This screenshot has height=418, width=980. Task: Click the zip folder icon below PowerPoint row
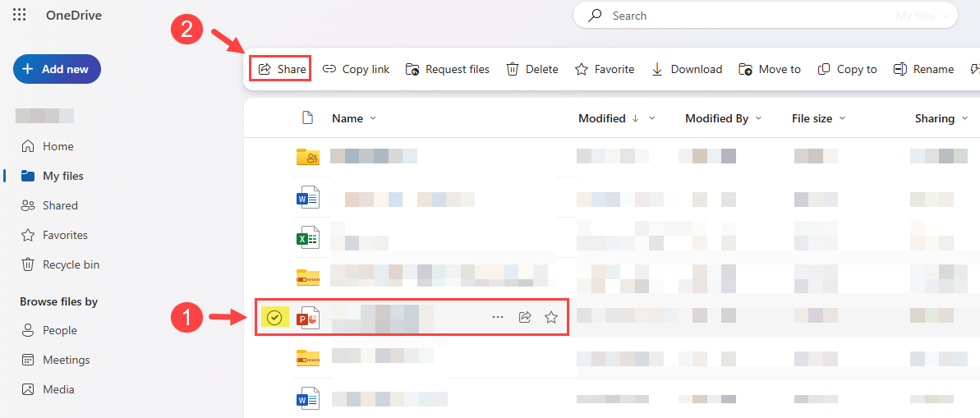pos(307,357)
